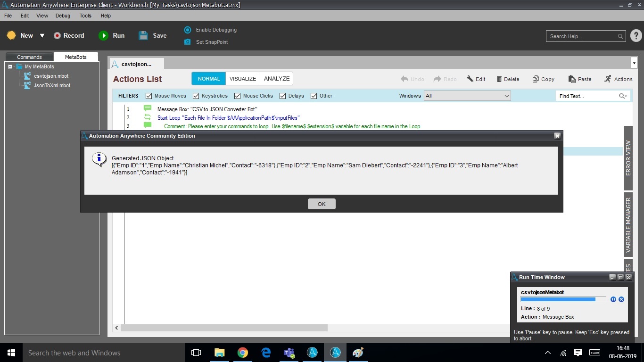Stop the bot in Run Time Window

coord(621,299)
